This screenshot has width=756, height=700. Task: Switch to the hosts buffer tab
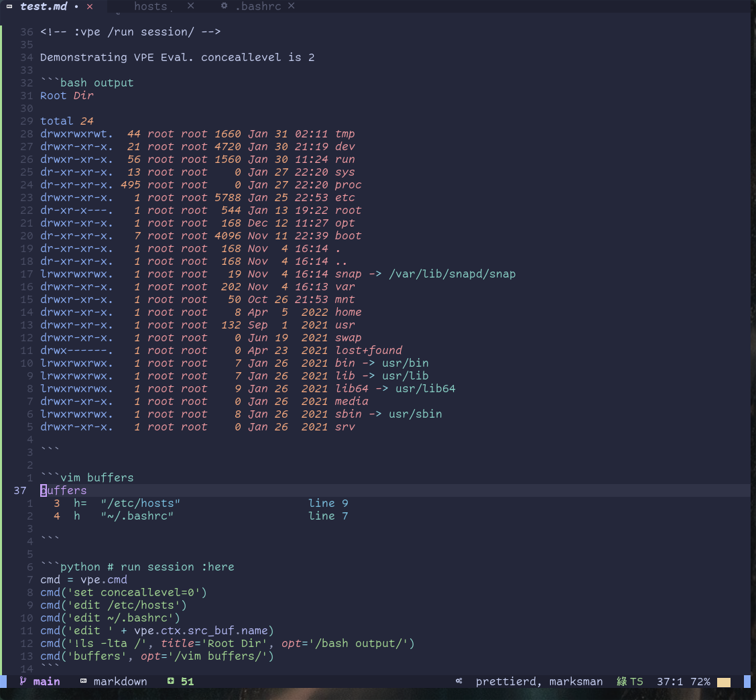(150, 6)
